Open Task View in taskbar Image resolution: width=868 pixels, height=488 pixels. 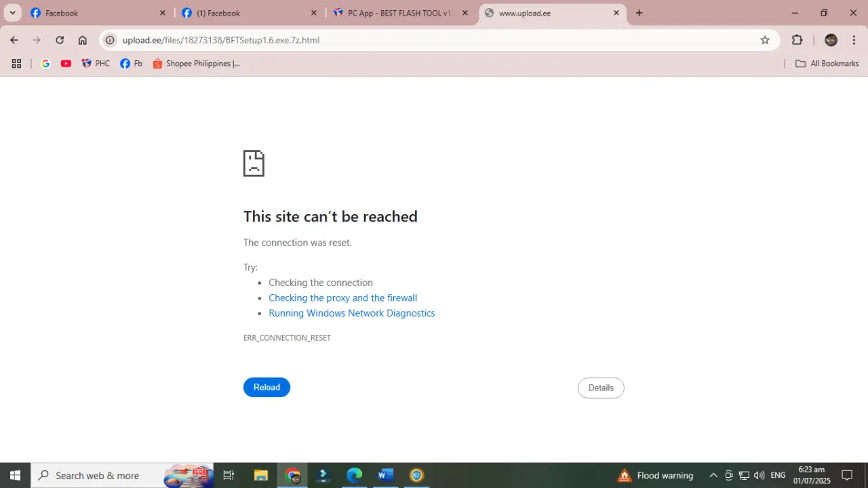[x=229, y=475]
